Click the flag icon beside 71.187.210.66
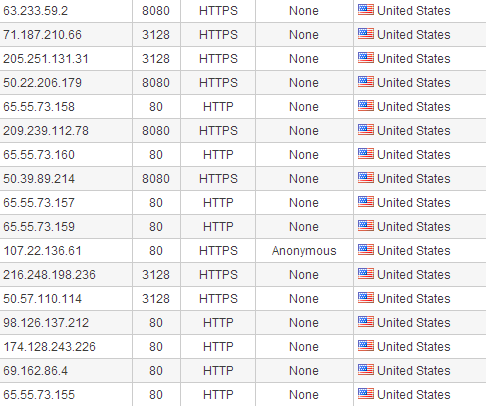The width and height of the screenshot is (486, 406). click(366, 34)
